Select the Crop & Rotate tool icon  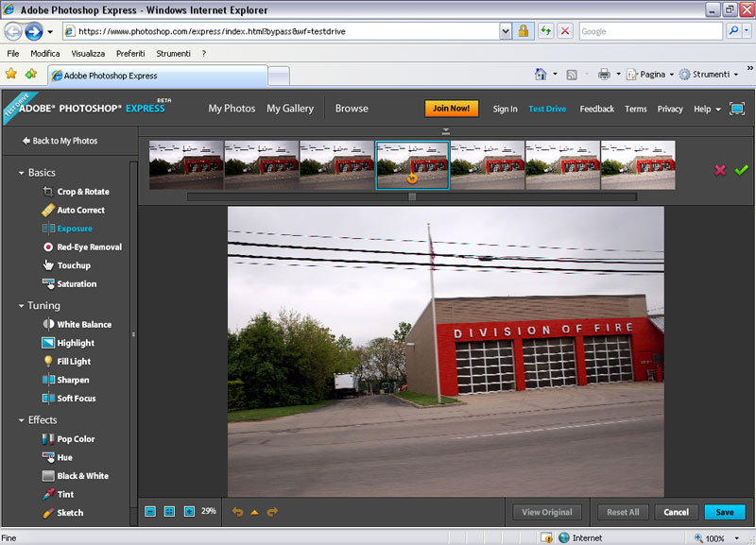point(48,192)
